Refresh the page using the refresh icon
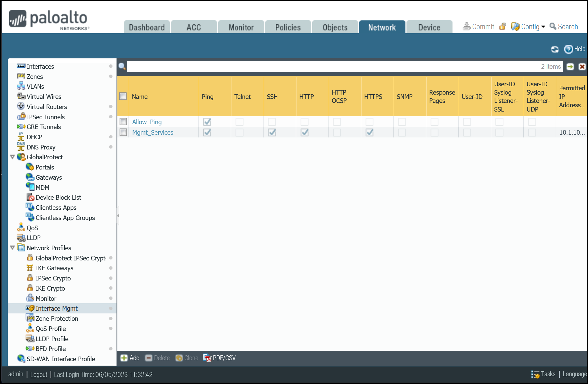The width and height of the screenshot is (588, 384). pos(554,49)
